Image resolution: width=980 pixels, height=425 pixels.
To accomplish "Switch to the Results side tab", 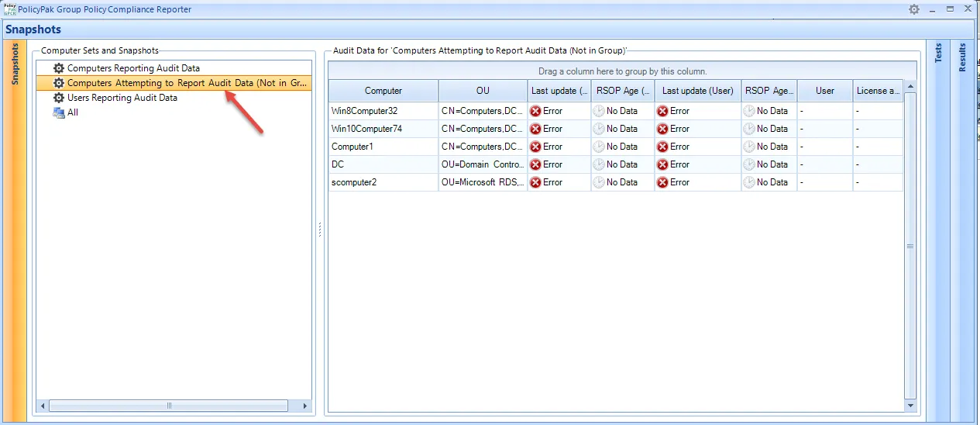I will click(963, 230).
